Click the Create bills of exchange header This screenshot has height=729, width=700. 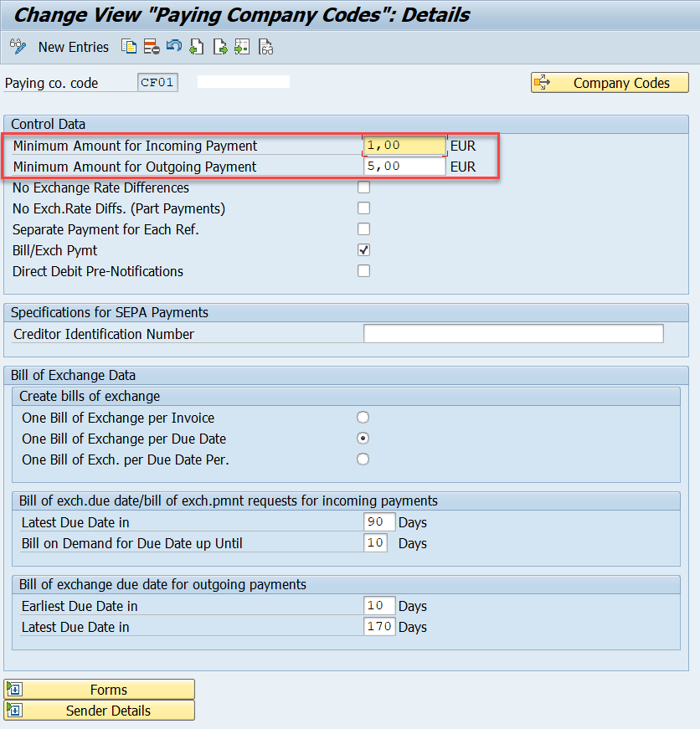point(346,396)
